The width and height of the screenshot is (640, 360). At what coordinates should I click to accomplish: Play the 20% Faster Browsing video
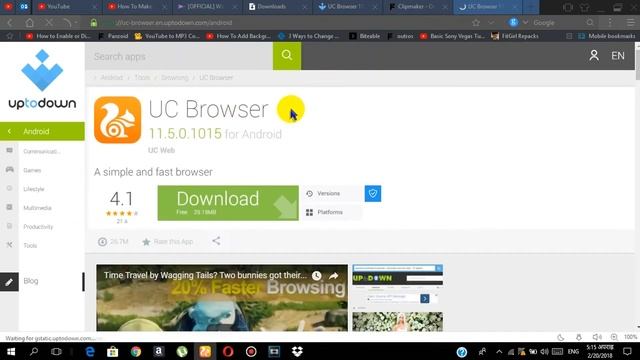pos(222,298)
